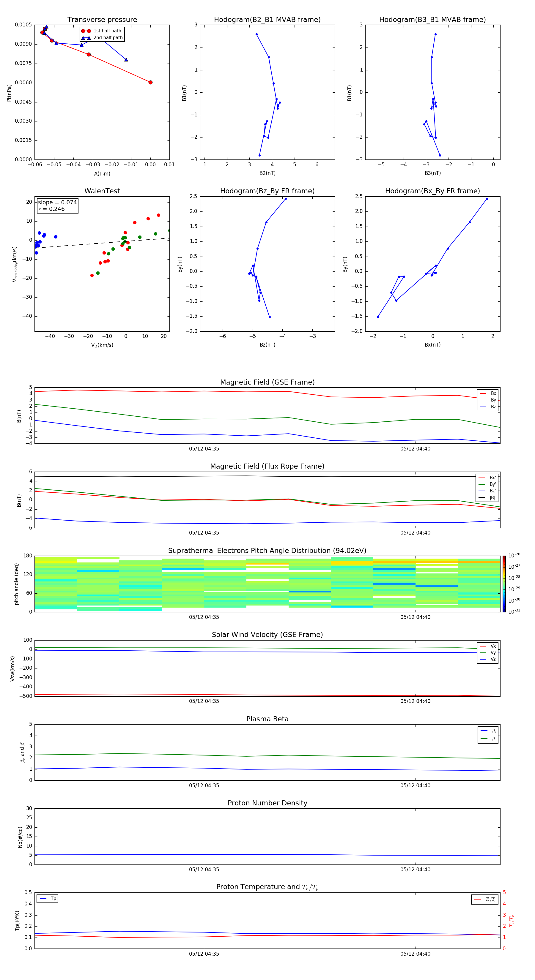Screen dimensions: 535x980
Task: Click the Proton Temperature and Te/Tp title
Action: point(267,887)
